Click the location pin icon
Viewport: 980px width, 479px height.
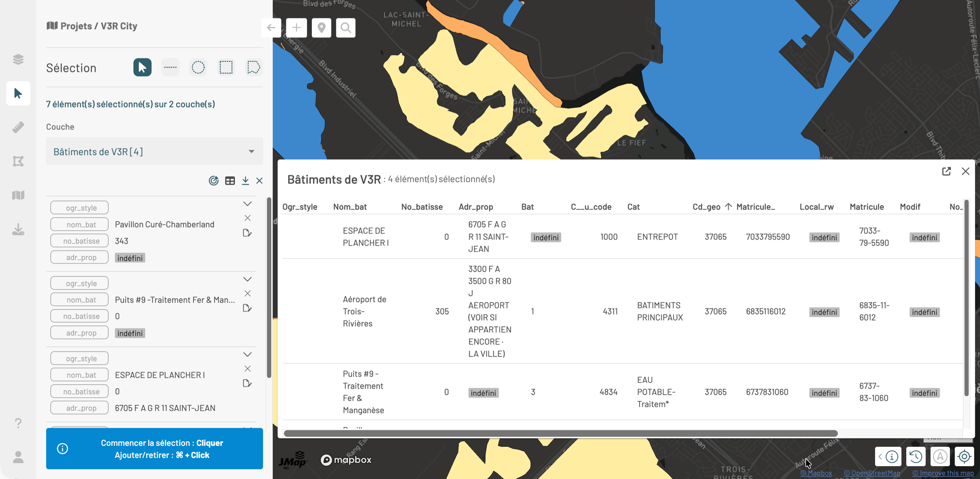321,28
